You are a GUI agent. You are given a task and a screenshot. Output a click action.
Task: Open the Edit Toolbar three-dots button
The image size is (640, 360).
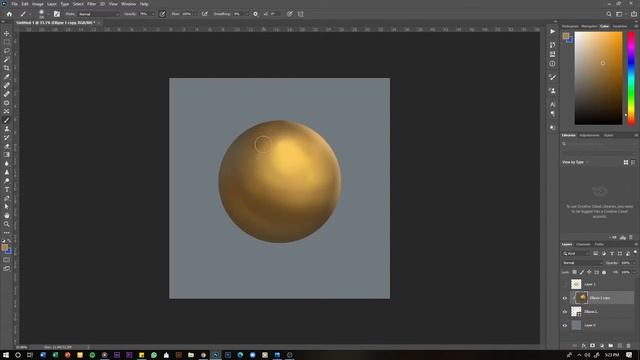click(7, 233)
